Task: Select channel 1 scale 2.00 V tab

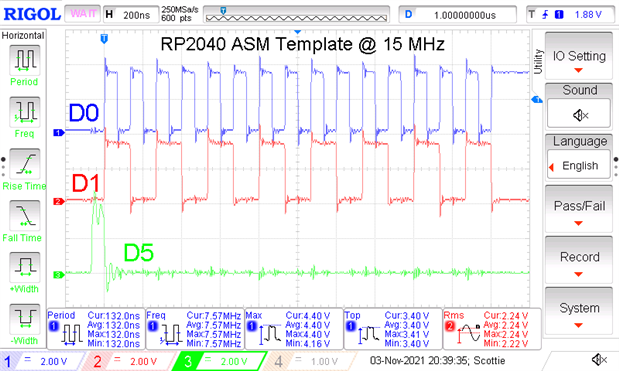Action: [x=42, y=361]
